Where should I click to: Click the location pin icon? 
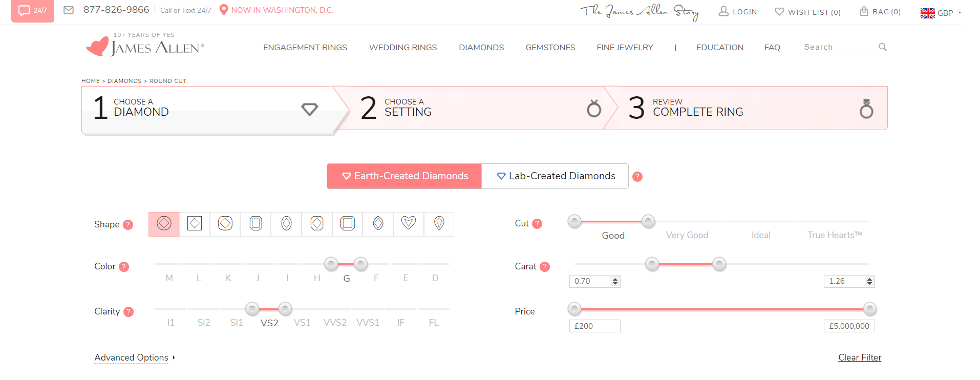(x=223, y=10)
